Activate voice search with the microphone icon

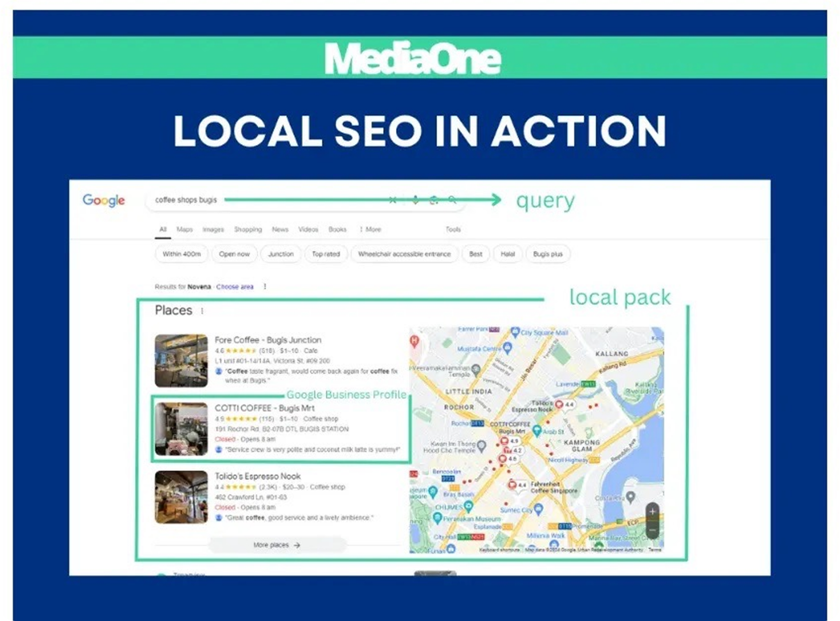[x=415, y=199]
